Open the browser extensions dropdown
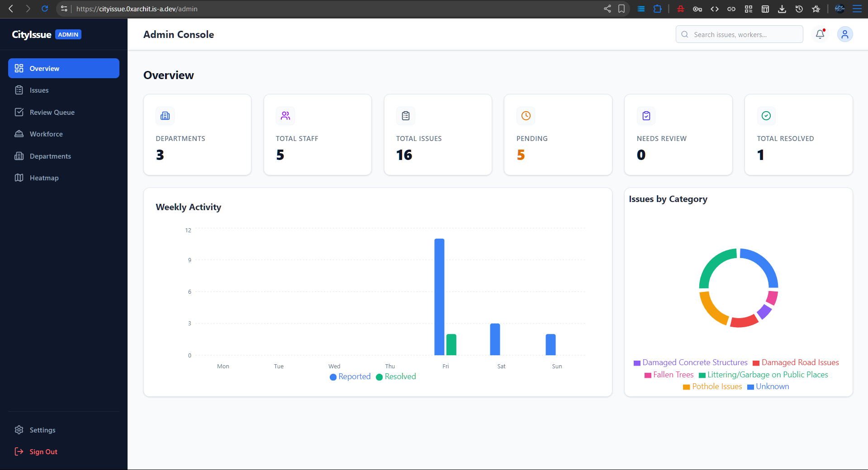868x470 pixels. [658, 9]
